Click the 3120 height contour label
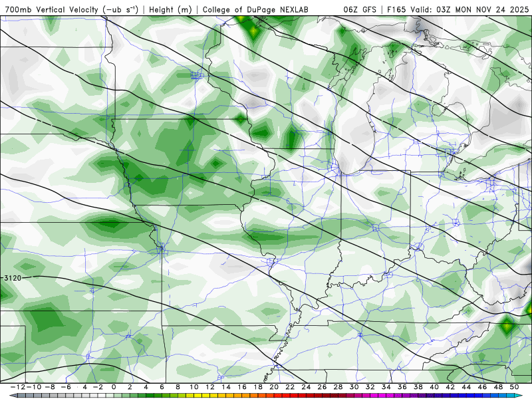This screenshot has height=399, width=532. [x=13, y=278]
